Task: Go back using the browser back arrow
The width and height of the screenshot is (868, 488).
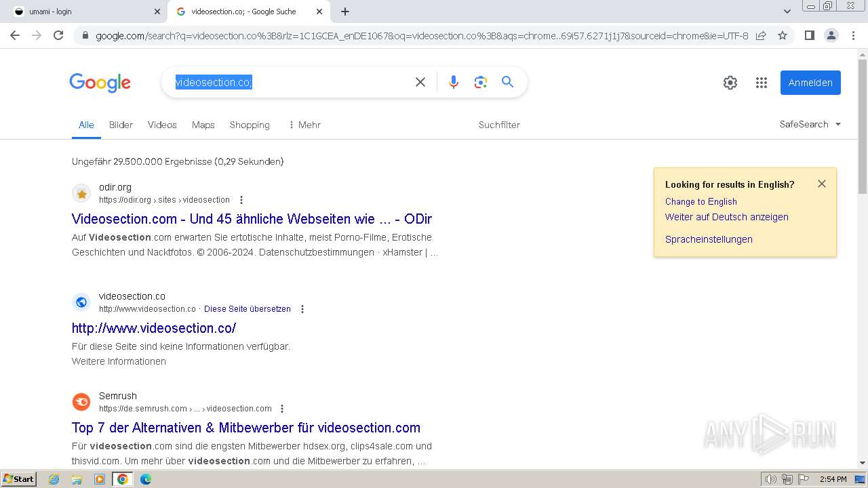Action: 15,35
